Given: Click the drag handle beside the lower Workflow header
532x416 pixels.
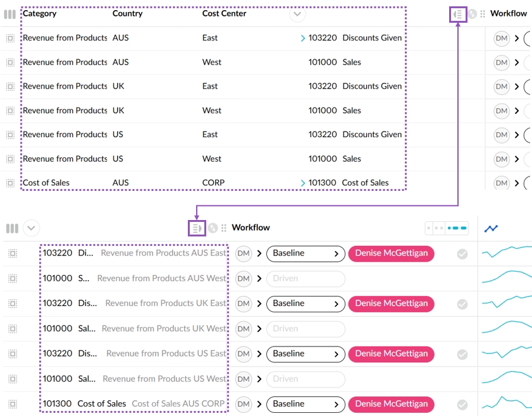Looking at the screenshot, I should click(224, 228).
